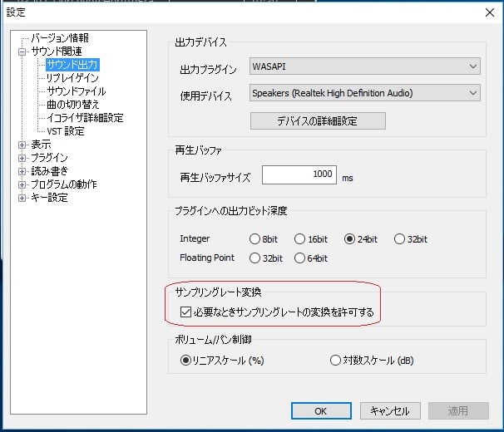
Task: Select 読み書き label in the tree
Action: point(50,171)
